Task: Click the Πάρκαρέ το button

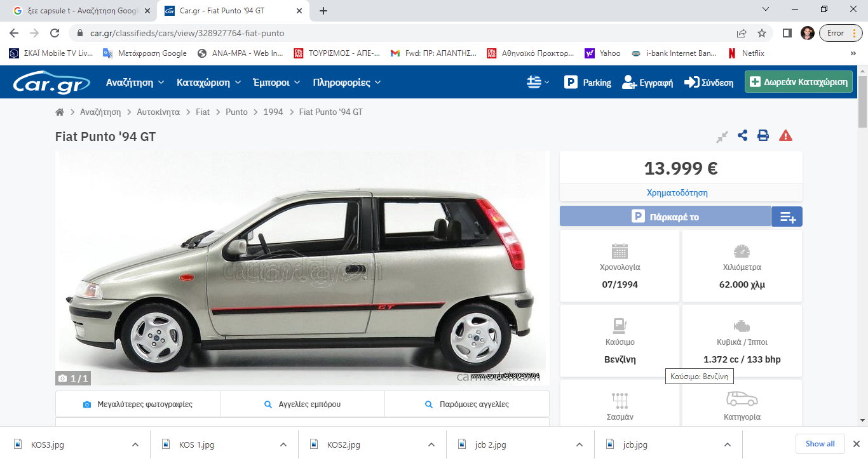Action: click(x=665, y=217)
